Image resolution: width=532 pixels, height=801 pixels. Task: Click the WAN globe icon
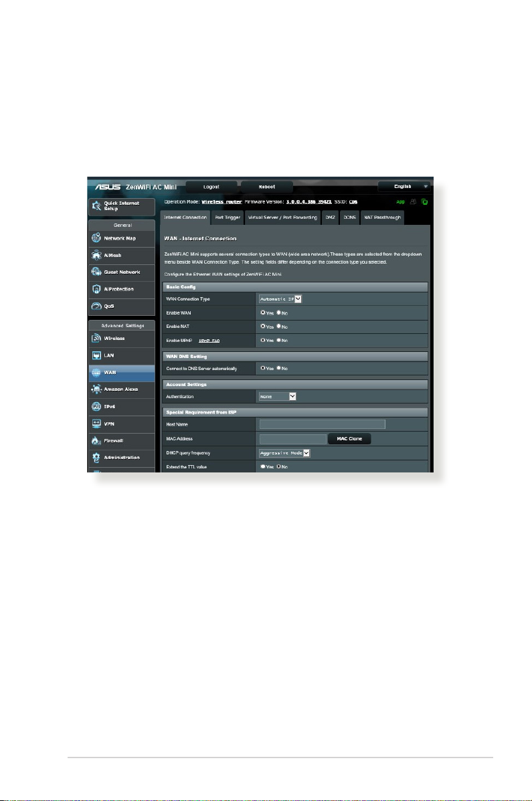click(96, 373)
